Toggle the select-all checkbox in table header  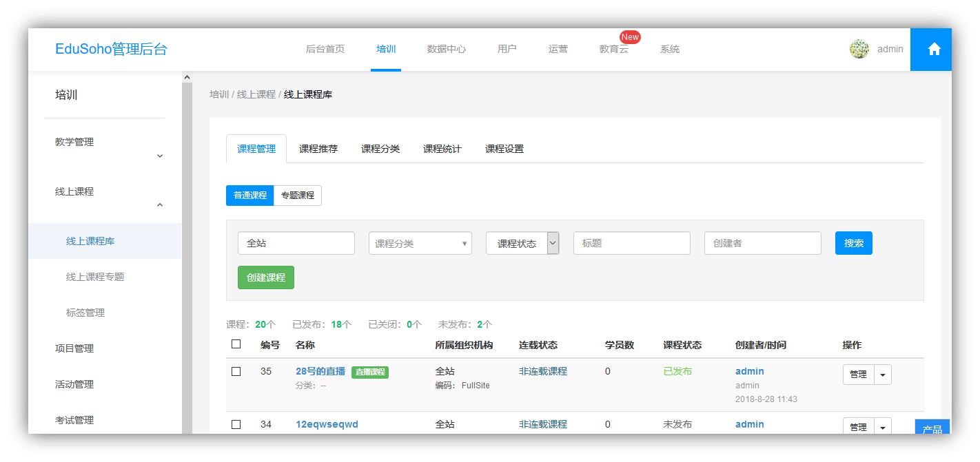[236, 344]
